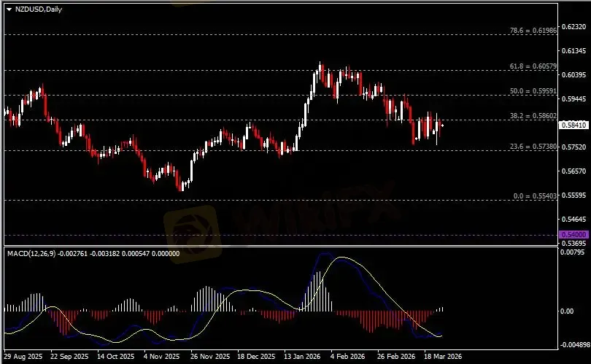The width and height of the screenshot is (591, 364).
Task: Select the 0.0 = 0.55403 Fibonacci label
Action: click(x=535, y=196)
